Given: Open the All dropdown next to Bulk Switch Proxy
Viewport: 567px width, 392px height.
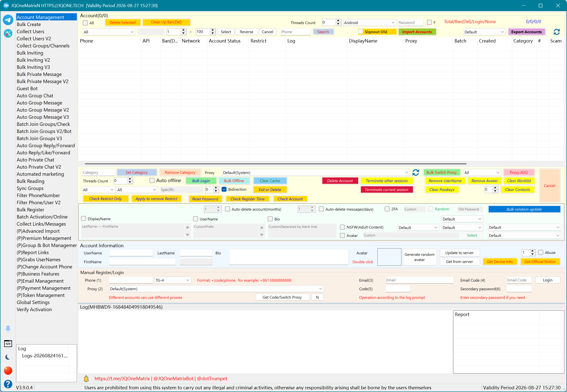Looking at the screenshot, I should click(482, 173).
